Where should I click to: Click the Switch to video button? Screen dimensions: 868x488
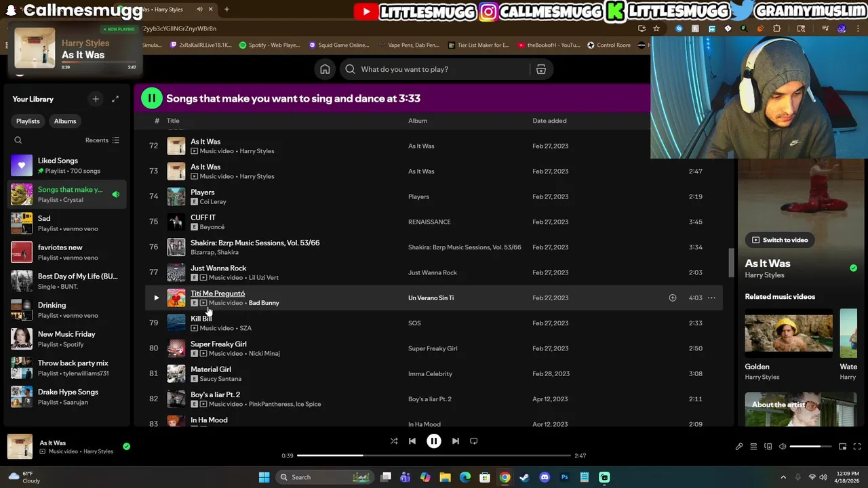pyautogui.click(x=779, y=240)
